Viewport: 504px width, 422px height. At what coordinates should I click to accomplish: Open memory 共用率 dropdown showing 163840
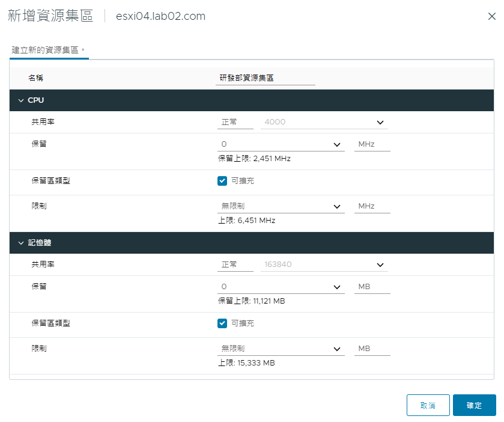tap(324, 265)
